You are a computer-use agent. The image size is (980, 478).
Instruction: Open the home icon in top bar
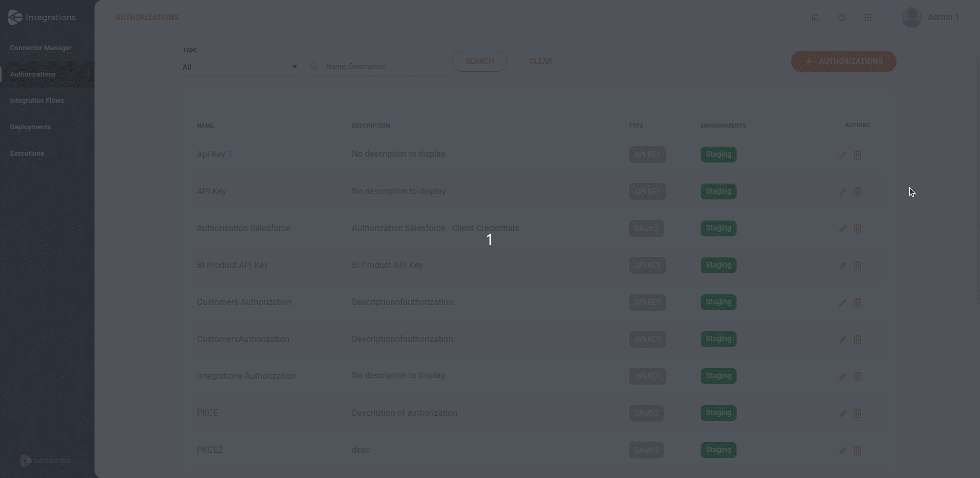click(x=815, y=17)
